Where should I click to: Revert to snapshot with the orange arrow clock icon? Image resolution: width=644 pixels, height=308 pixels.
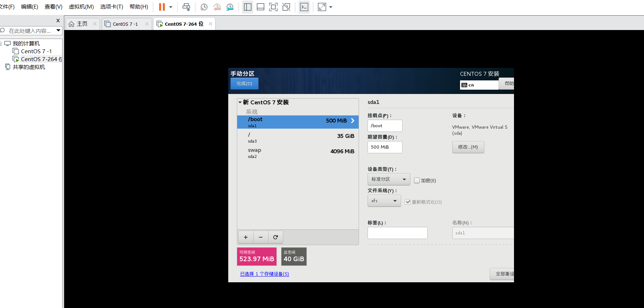click(x=217, y=7)
